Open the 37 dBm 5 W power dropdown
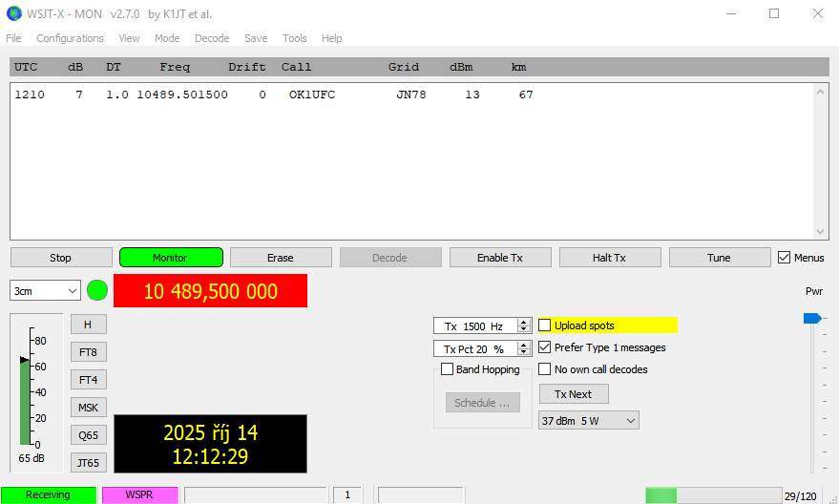 pos(588,420)
